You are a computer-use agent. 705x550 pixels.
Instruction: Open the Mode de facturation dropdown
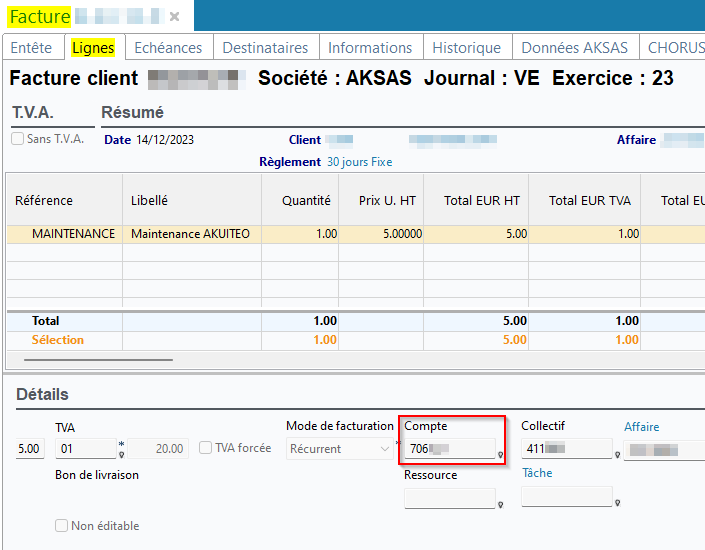(x=338, y=449)
